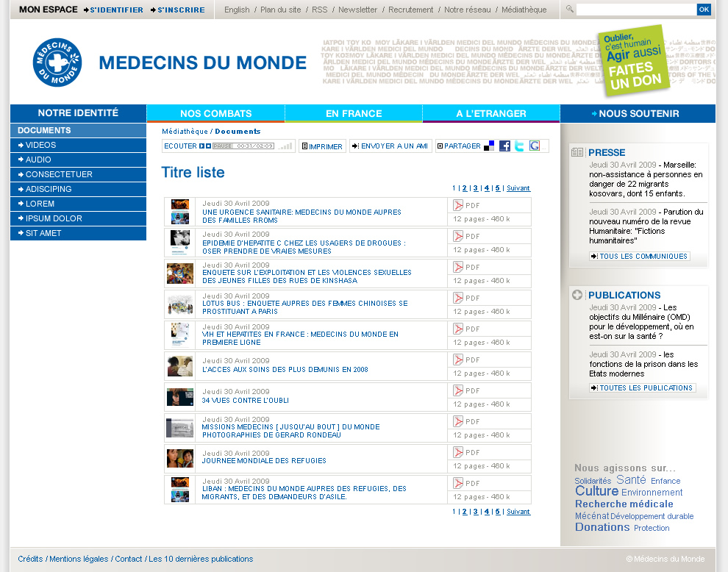Click the Médecins du Monde round logo
This screenshot has height=572, width=728.
click(57, 62)
